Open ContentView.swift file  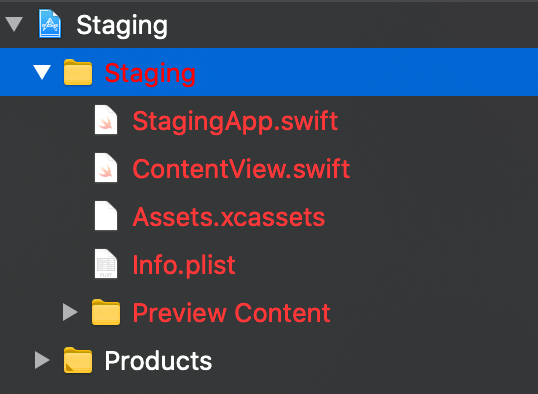[241, 169]
